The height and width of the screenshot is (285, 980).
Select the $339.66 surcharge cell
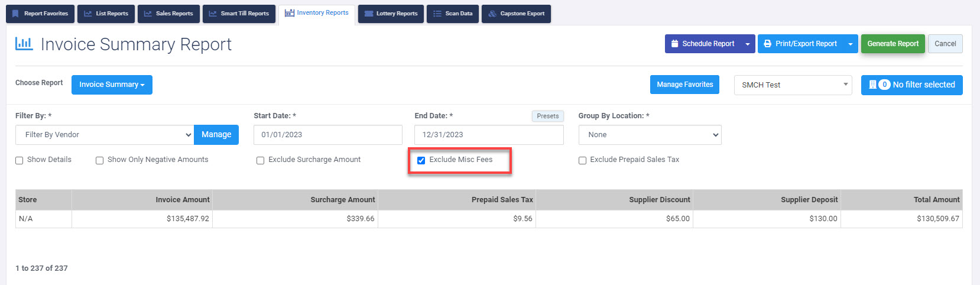pos(295,219)
